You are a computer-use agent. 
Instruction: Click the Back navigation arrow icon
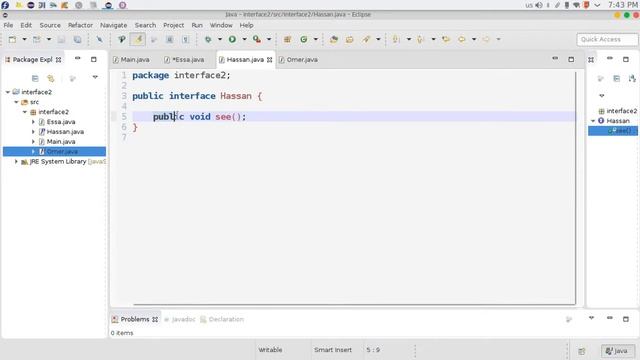(462, 39)
